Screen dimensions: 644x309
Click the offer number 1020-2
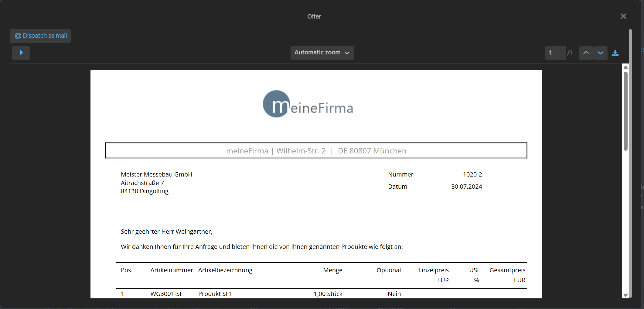coord(472,174)
